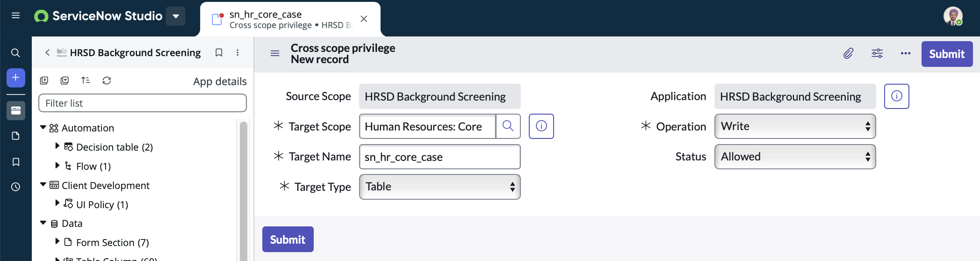Click the expand all tree icon
The image size is (980, 261).
[44, 80]
